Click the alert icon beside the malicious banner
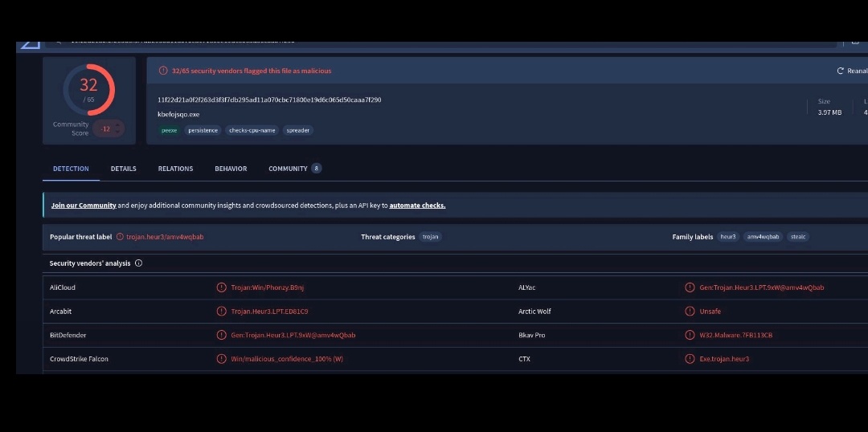The height and width of the screenshot is (432, 868). point(162,71)
